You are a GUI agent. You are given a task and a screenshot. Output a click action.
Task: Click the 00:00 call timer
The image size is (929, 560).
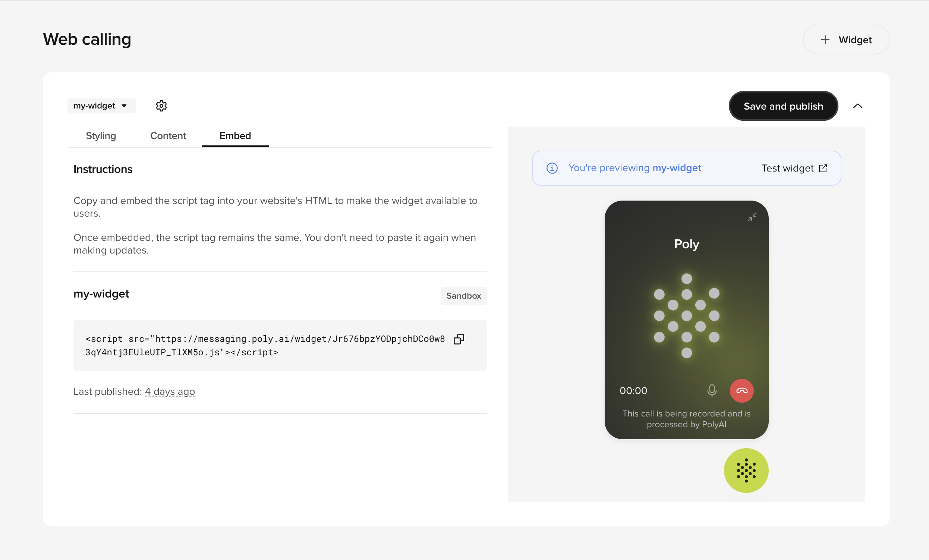[x=633, y=391]
